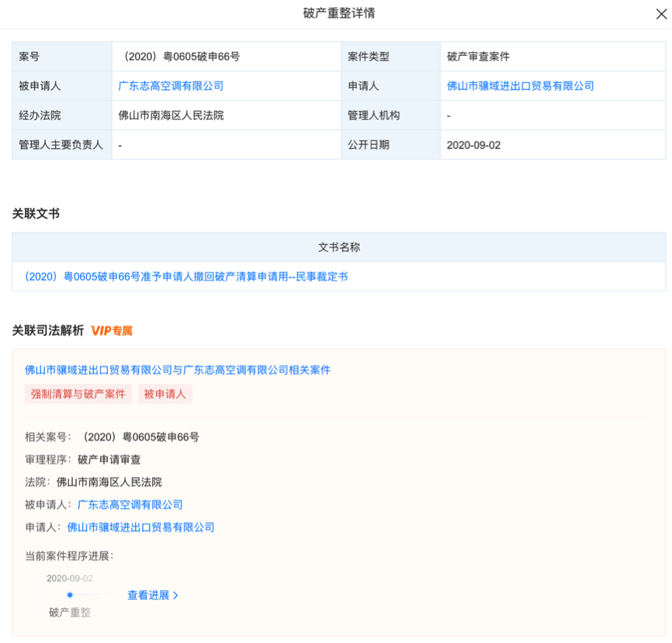The height and width of the screenshot is (643, 672).
Task: Click the chevron arrow beside 查看进展
Action: click(x=175, y=595)
